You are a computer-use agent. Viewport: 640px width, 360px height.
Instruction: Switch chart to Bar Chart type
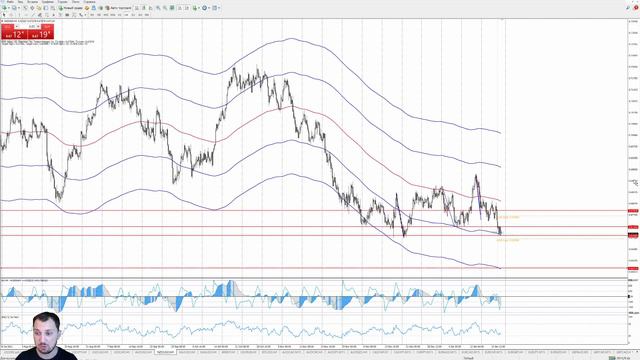click(136, 8)
